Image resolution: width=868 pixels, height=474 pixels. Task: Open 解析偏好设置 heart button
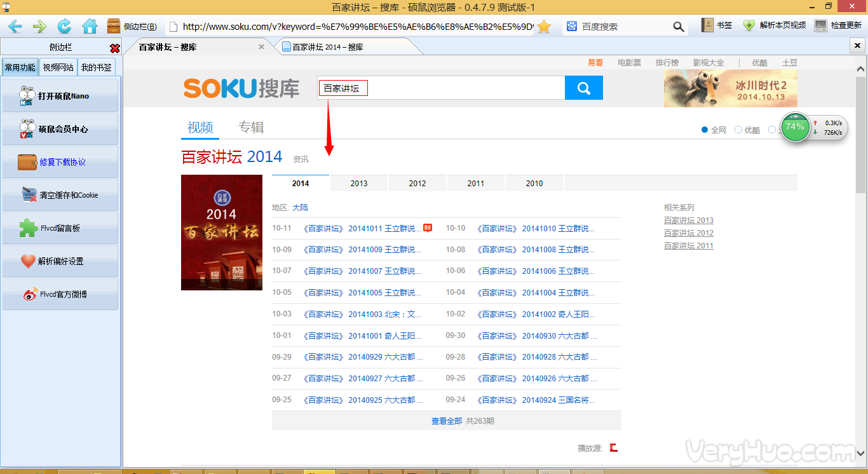pyautogui.click(x=60, y=261)
